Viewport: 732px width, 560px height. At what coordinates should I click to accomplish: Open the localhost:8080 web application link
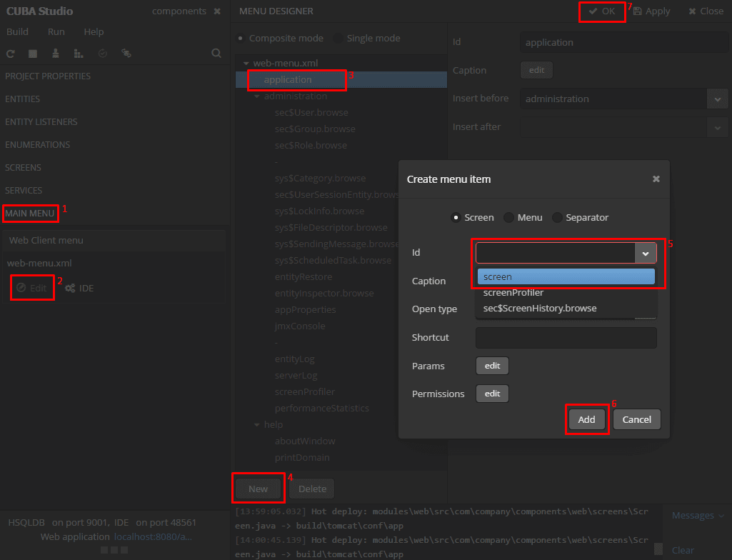coord(153,536)
